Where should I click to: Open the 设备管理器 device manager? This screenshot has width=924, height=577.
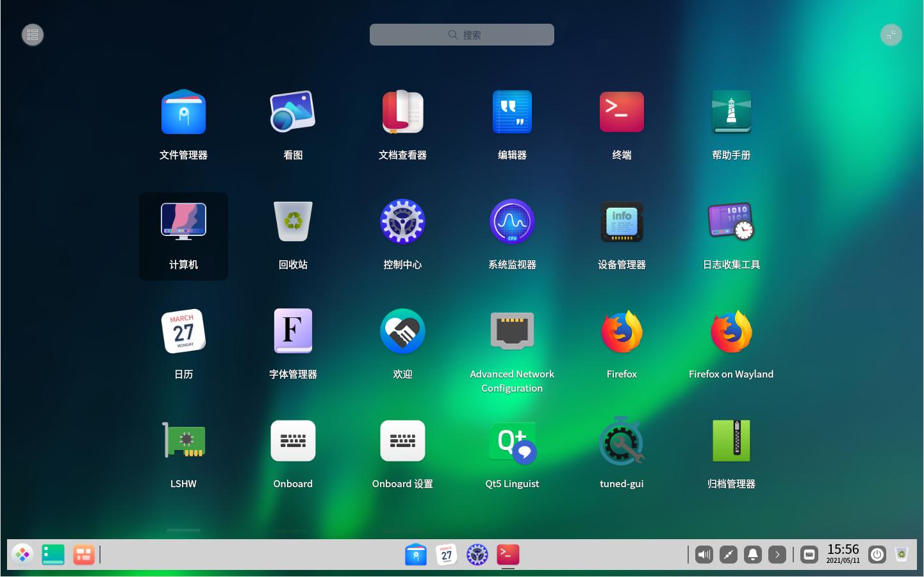622,222
